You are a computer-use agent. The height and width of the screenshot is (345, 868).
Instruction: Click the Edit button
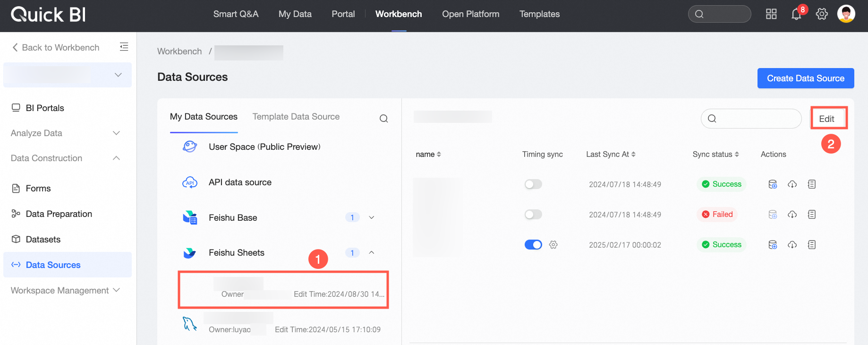coord(827,119)
